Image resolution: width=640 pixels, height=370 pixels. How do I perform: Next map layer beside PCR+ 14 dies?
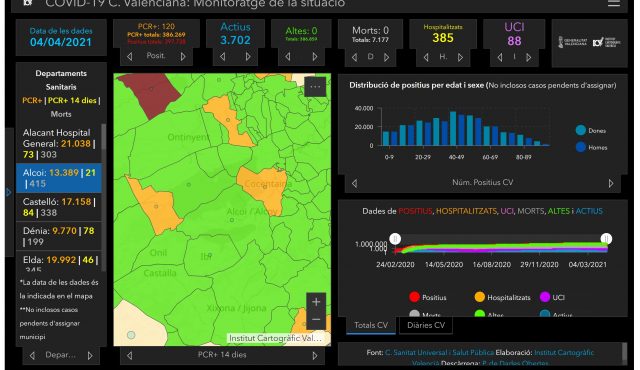(315, 356)
